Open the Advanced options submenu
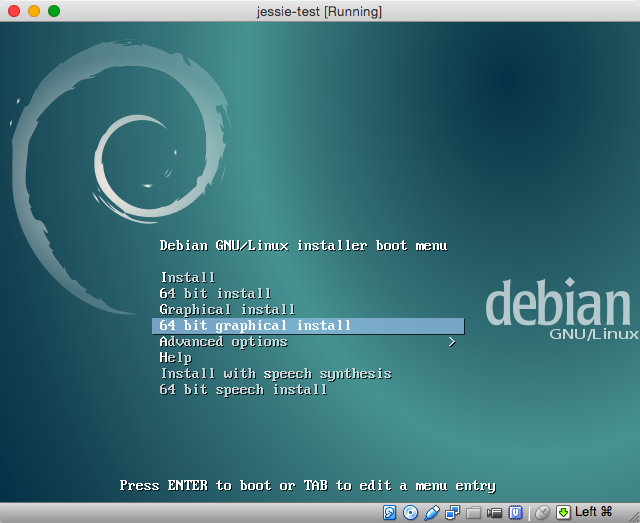The width and height of the screenshot is (640, 523). coord(308,342)
